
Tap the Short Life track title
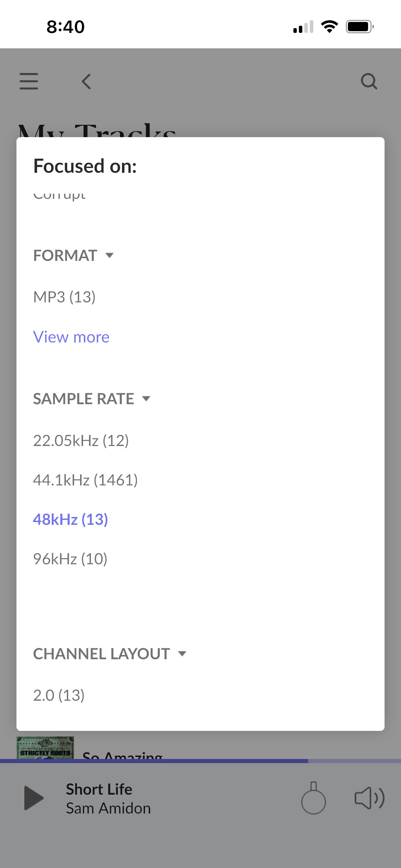point(99,789)
